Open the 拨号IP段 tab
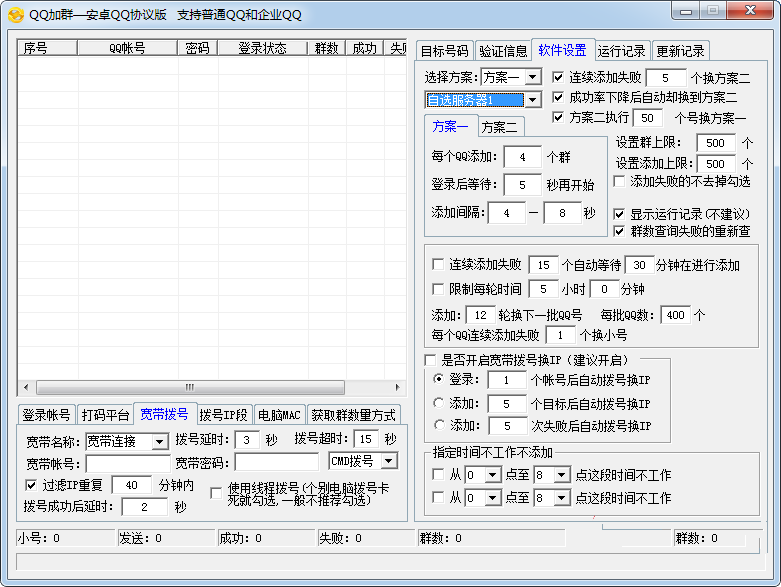 [x=224, y=414]
